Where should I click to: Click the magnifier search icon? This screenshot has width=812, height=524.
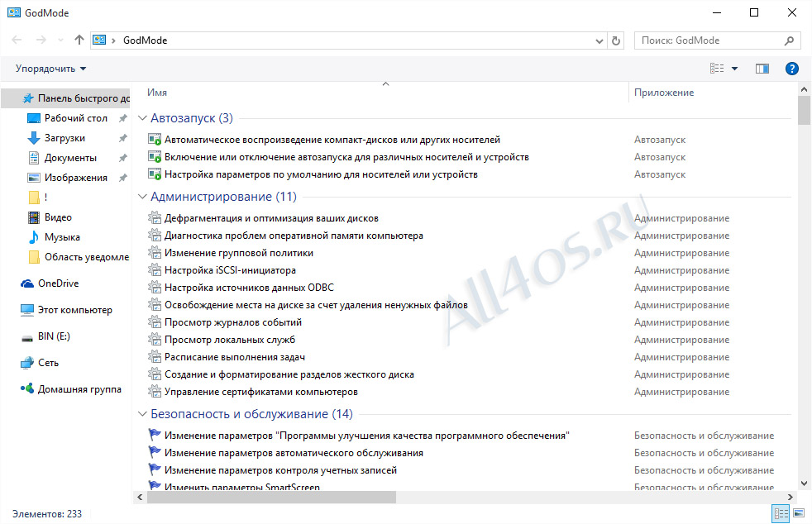point(789,40)
